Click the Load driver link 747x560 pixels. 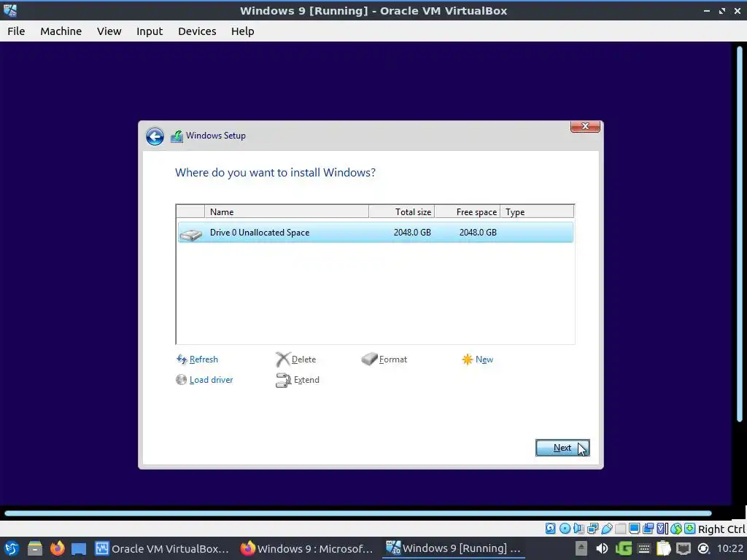pyautogui.click(x=204, y=380)
